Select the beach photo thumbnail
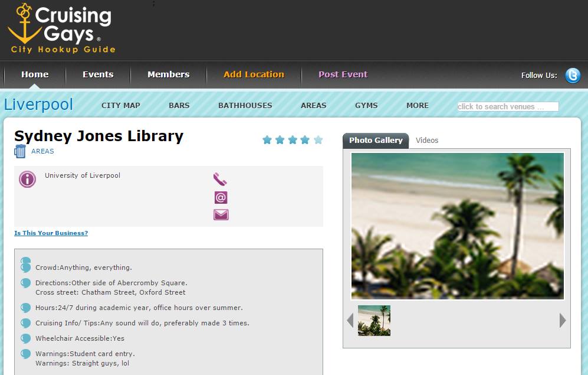The height and width of the screenshot is (375, 588). pyautogui.click(x=374, y=320)
